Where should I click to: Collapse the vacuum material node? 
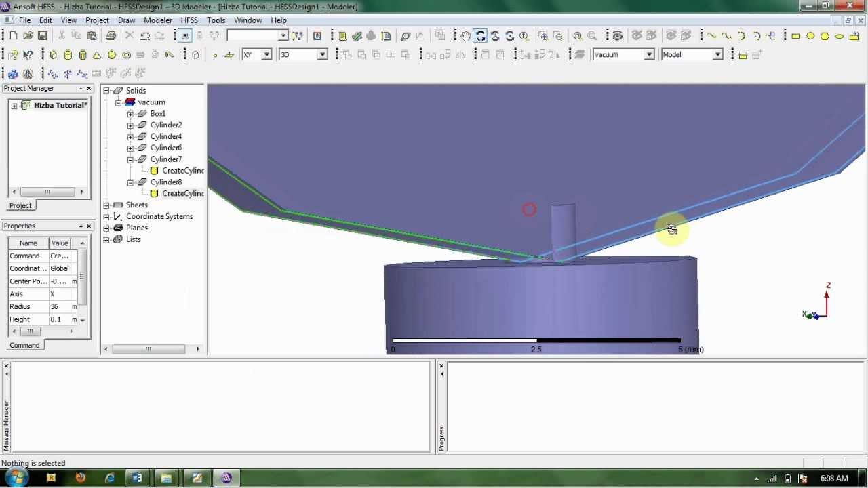pyautogui.click(x=118, y=102)
